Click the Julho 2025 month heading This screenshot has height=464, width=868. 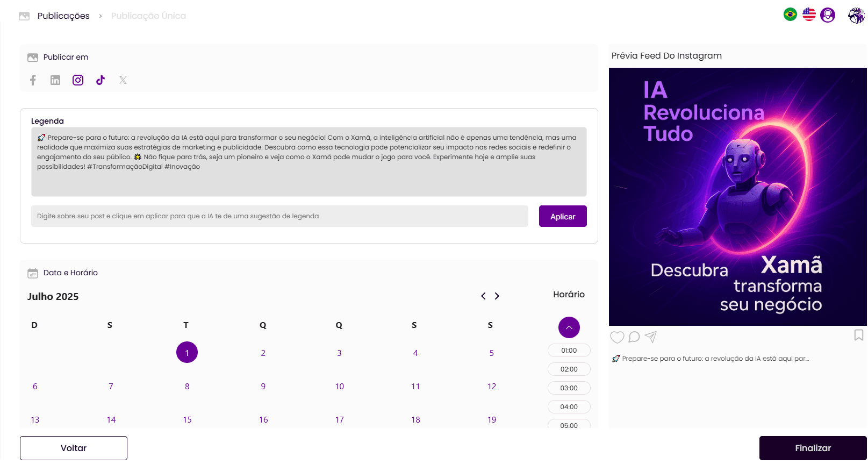click(53, 297)
